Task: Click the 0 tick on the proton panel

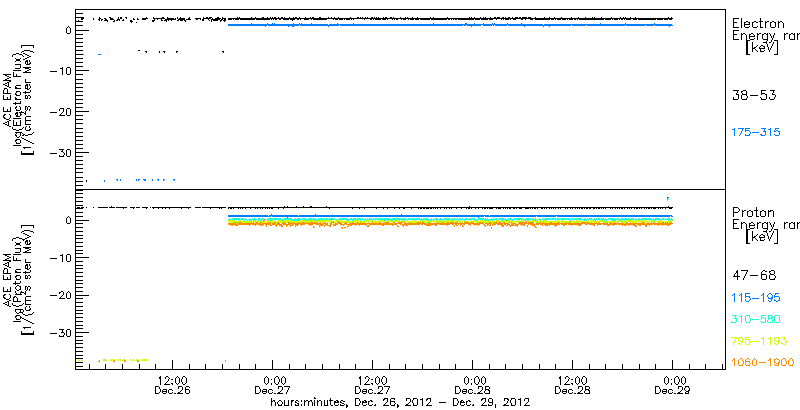Action: (x=70, y=220)
